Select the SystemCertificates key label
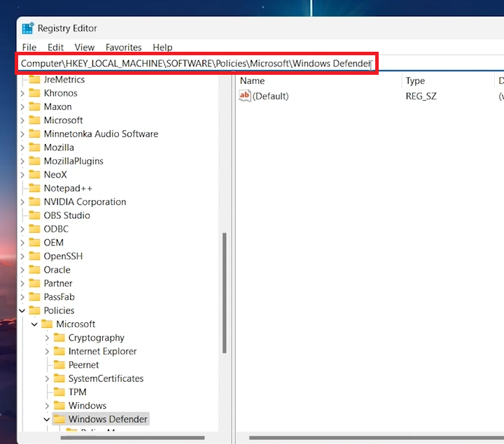Screen dimensions: 504x444 pyautogui.click(x=106, y=378)
